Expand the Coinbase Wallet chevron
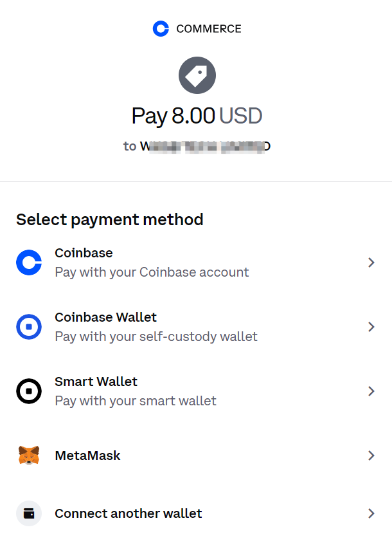Viewport: 392px width, 543px height. click(x=371, y=327)
